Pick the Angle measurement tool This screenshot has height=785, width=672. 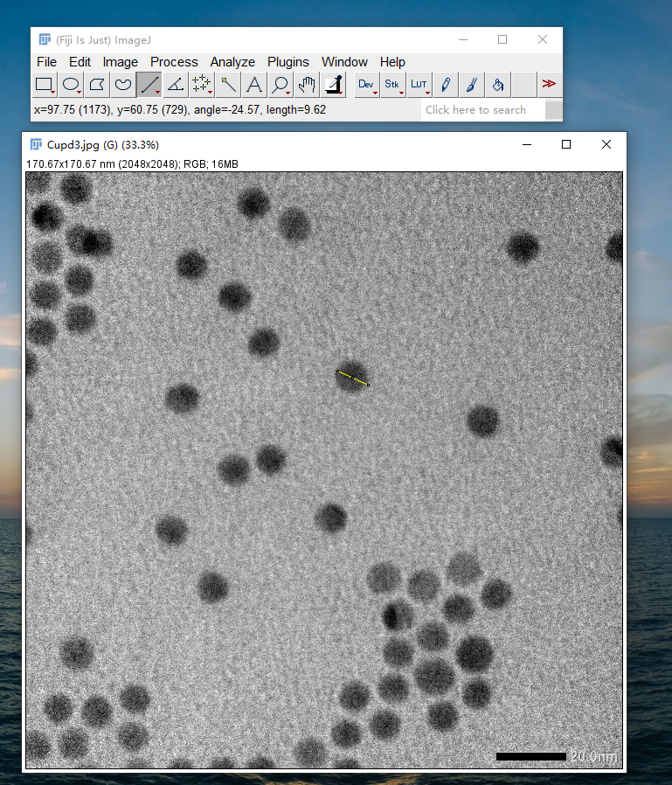click(176, 85)
